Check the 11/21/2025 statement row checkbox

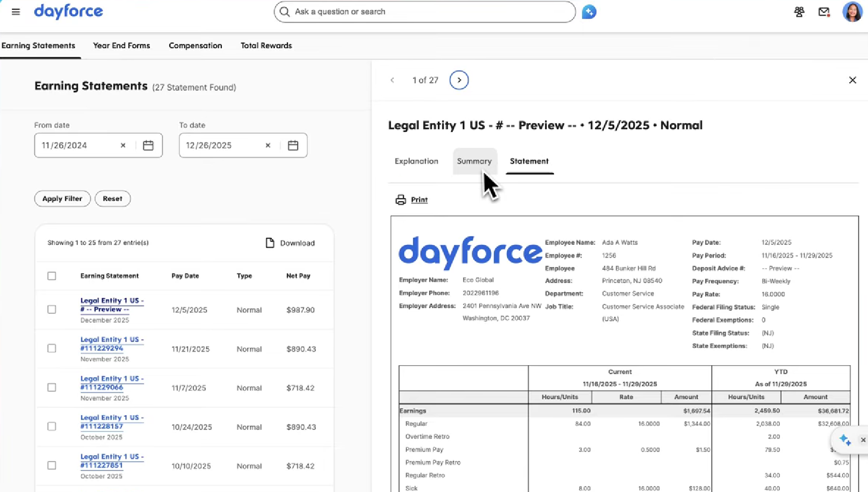(x=52, y=349)
